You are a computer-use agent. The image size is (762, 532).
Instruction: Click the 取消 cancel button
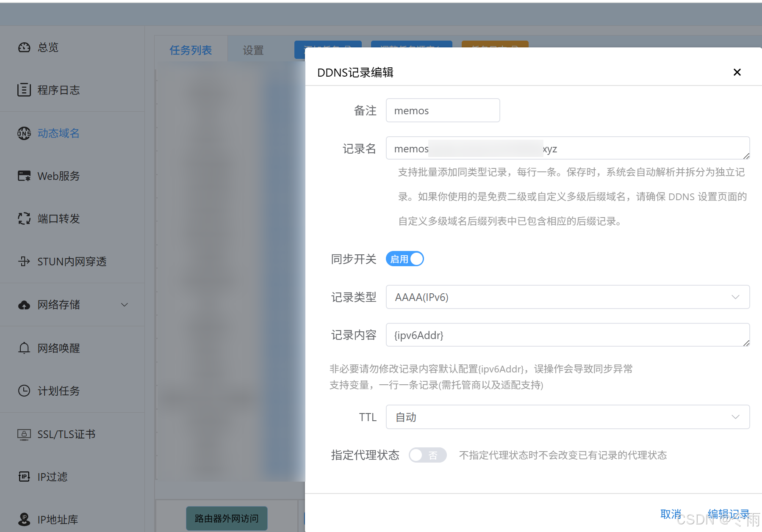(671, 514)
